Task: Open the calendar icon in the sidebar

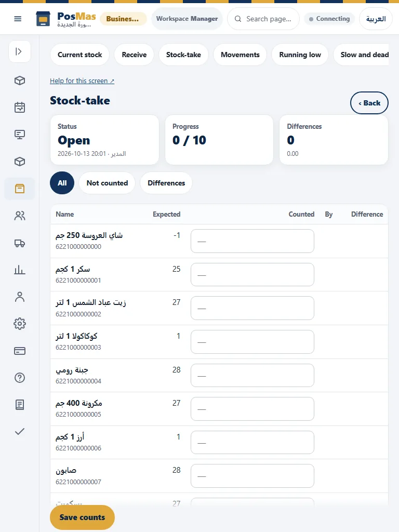Action: coord(20,108)
